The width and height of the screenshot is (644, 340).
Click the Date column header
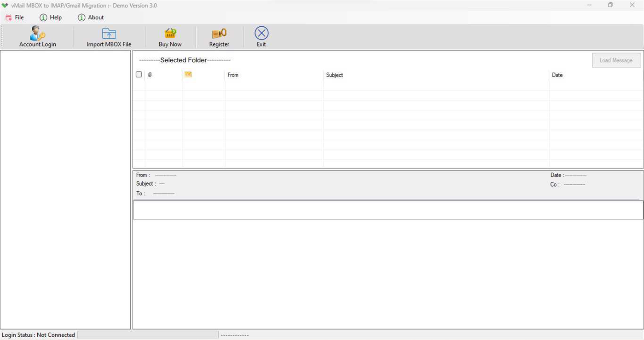(x=557, y=75)
